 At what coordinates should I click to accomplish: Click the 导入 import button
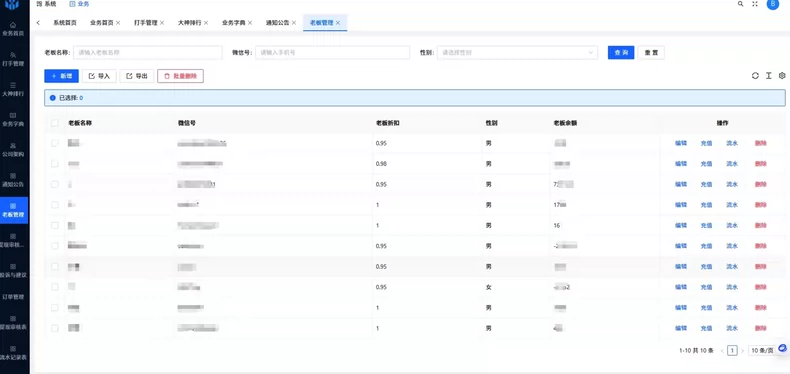(x=99, y=76)
